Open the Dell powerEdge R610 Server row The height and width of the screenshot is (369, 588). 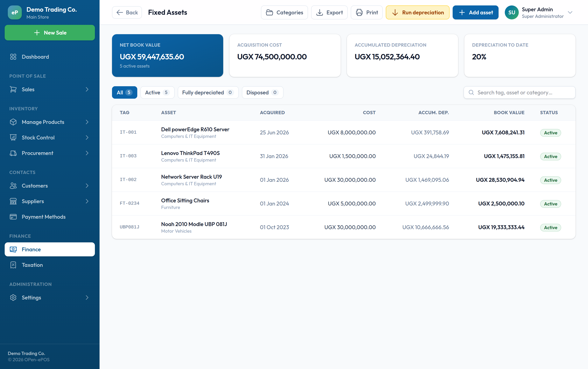[x=344, y=132]
